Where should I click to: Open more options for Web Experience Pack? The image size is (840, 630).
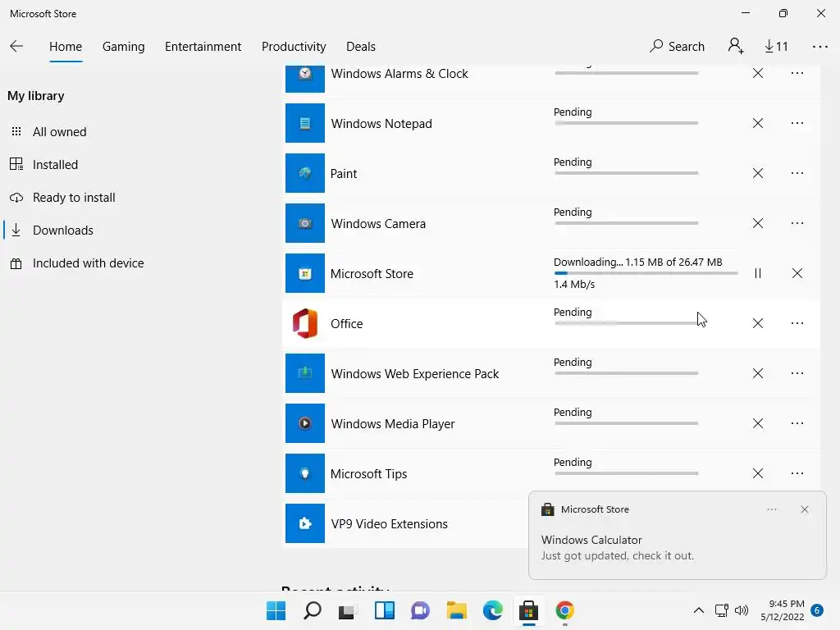797,373
